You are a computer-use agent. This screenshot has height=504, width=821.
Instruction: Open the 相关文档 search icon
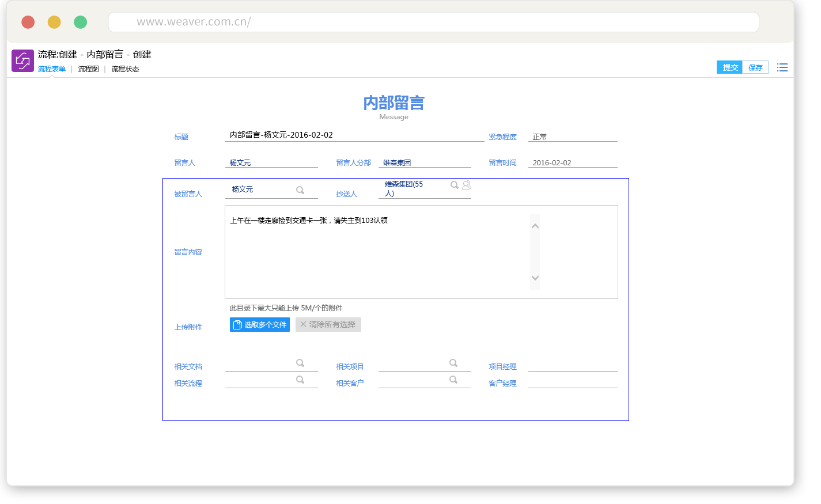(x=300, y=363)
